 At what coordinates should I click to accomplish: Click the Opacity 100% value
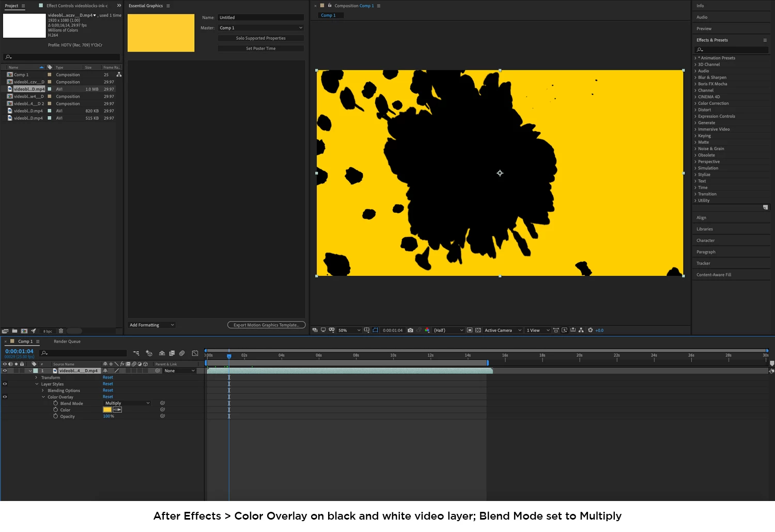[x=109, y=416]
